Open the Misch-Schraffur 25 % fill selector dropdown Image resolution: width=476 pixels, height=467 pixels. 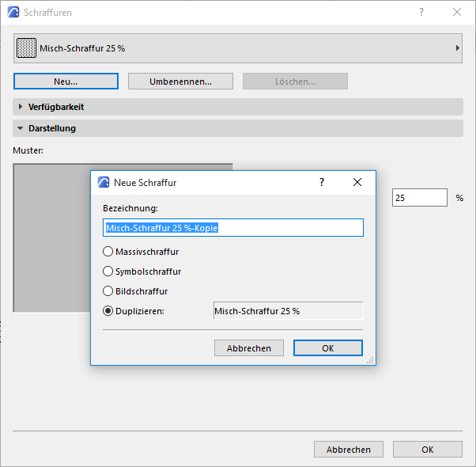coord(458,48)
